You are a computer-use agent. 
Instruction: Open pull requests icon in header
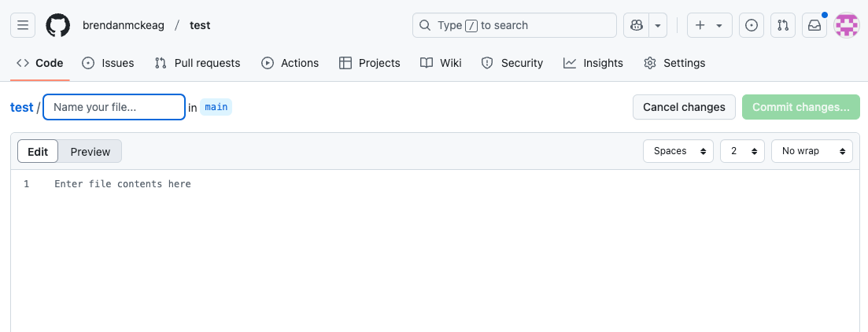pos(783,25)
